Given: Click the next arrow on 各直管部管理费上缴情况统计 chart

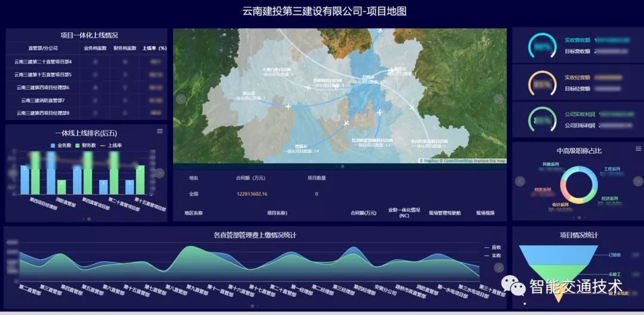Looking at the screenshot, I should (x=499, y=268).
